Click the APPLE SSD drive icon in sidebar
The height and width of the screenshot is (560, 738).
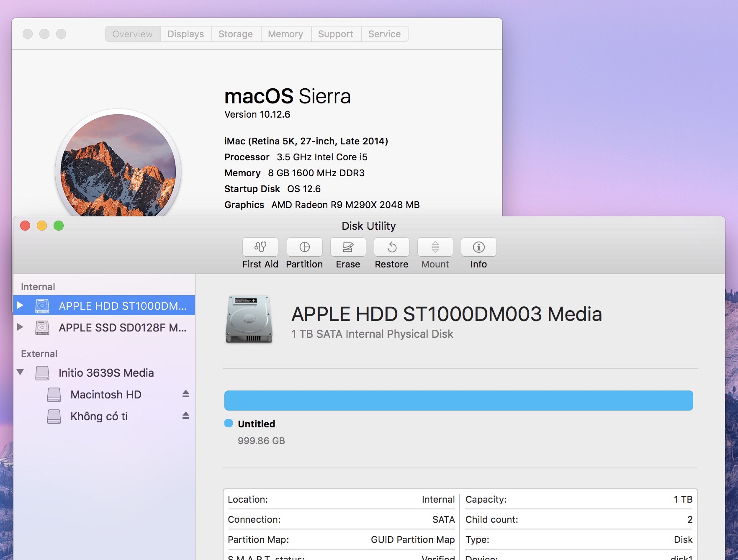point(42,328)
